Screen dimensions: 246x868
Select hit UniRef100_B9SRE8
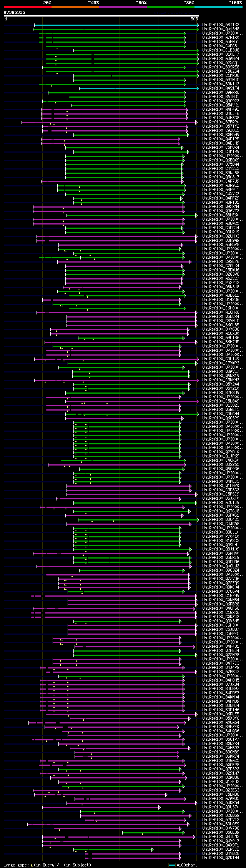click(x=221, y=67)
